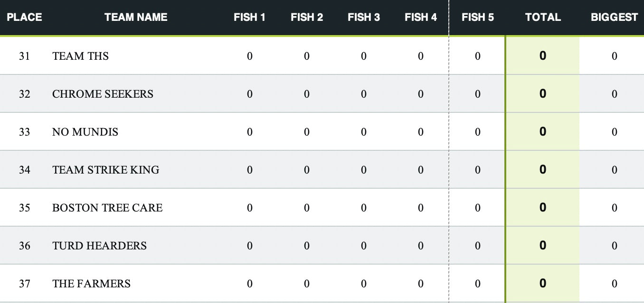Click place number 37
The image size is (644, 303).
click(x=24, y=284)
